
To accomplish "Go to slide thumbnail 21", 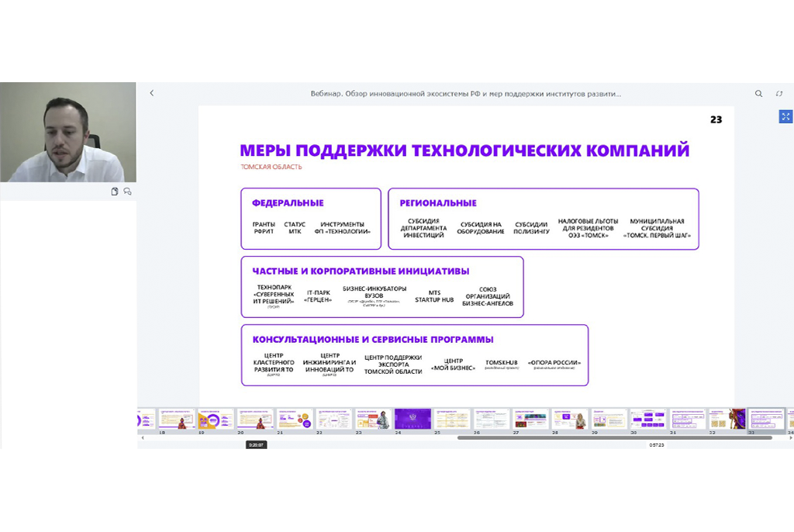I will [295, 419].
